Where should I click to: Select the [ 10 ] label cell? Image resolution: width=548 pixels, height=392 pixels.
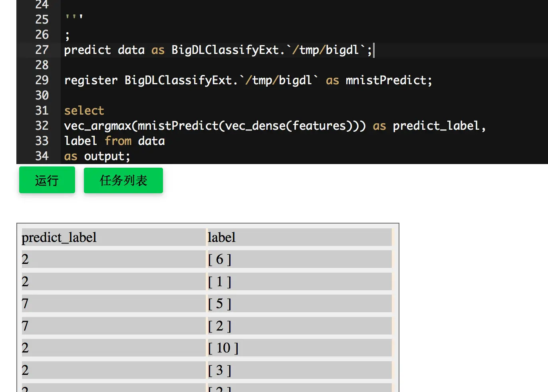pyautogui.click(x=300, y=348)
